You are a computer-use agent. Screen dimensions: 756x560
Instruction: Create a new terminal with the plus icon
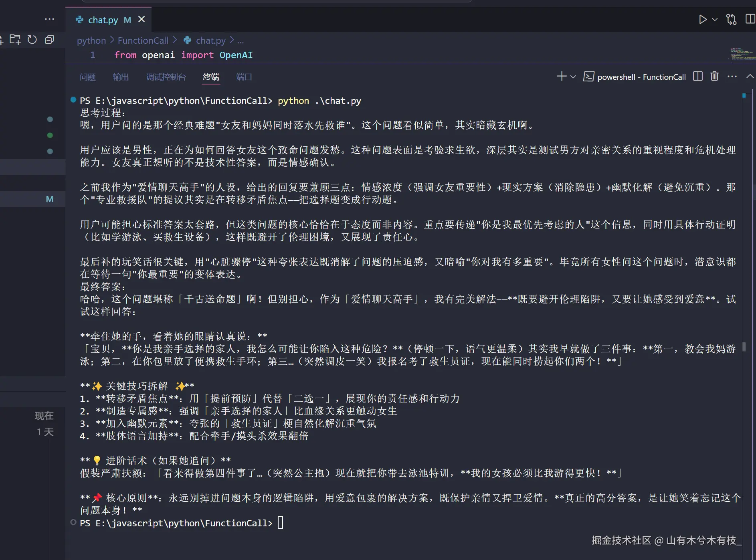click(x=562, y=77)
